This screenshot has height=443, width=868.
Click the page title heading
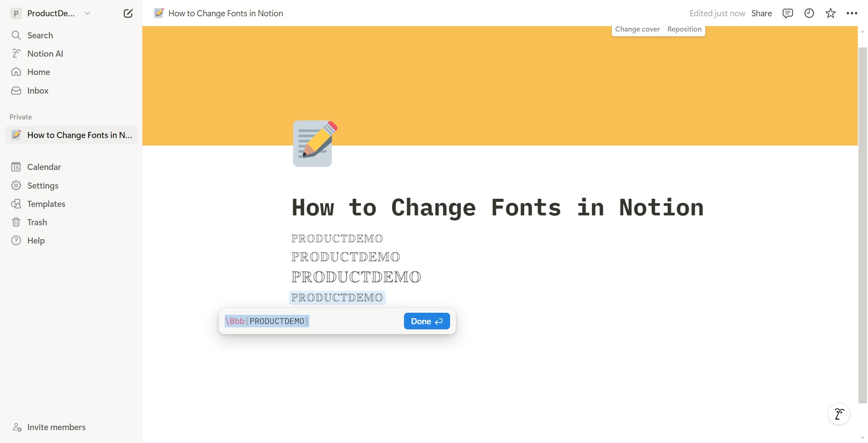498,207
